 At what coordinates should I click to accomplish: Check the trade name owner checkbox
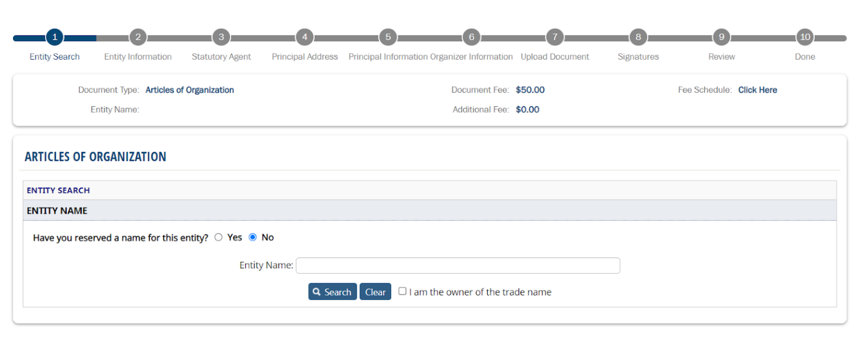point(402,291)
